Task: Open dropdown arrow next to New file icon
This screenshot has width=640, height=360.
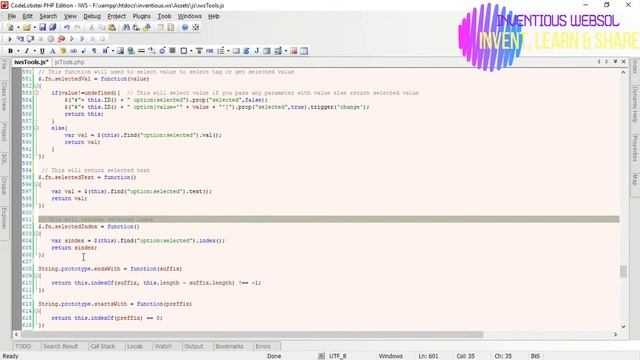Action: point(18,27)
